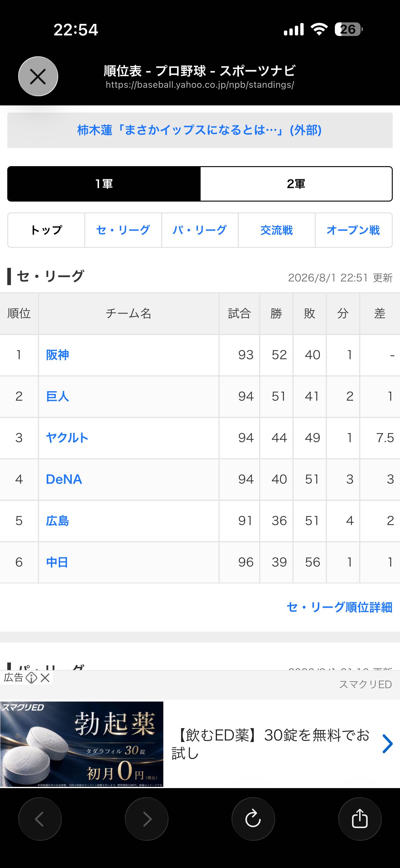Open 巨人 team link
The image size is (400, 868).
click(x=57, y=396)
